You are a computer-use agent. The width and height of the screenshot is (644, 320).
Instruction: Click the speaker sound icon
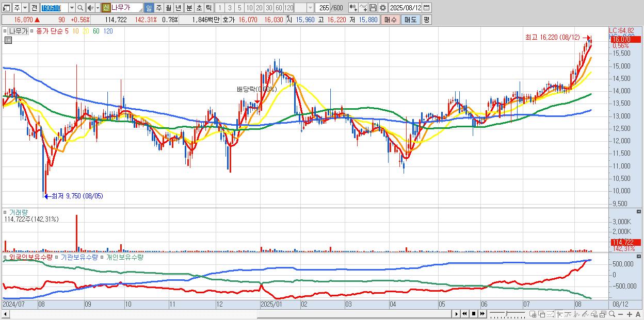point(90,8)
